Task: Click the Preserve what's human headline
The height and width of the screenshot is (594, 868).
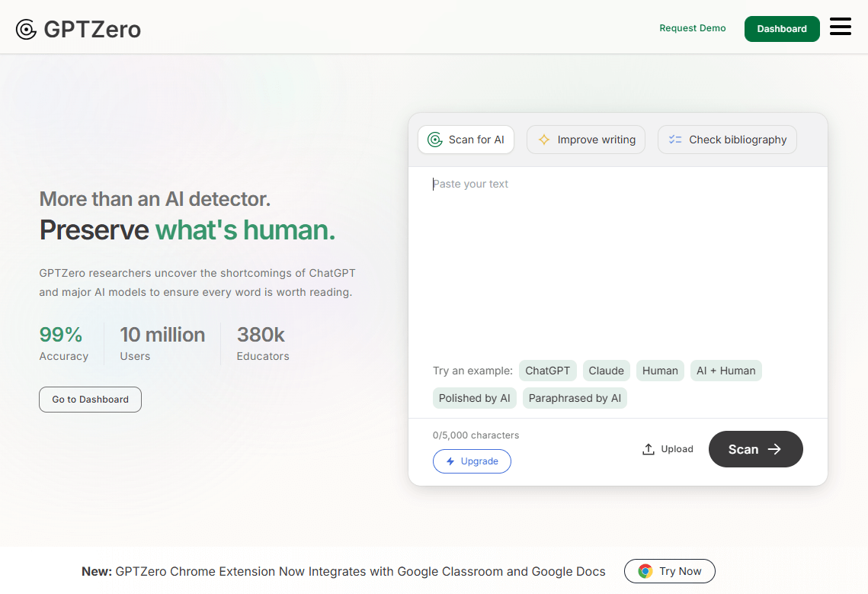Action: [187, 230]
